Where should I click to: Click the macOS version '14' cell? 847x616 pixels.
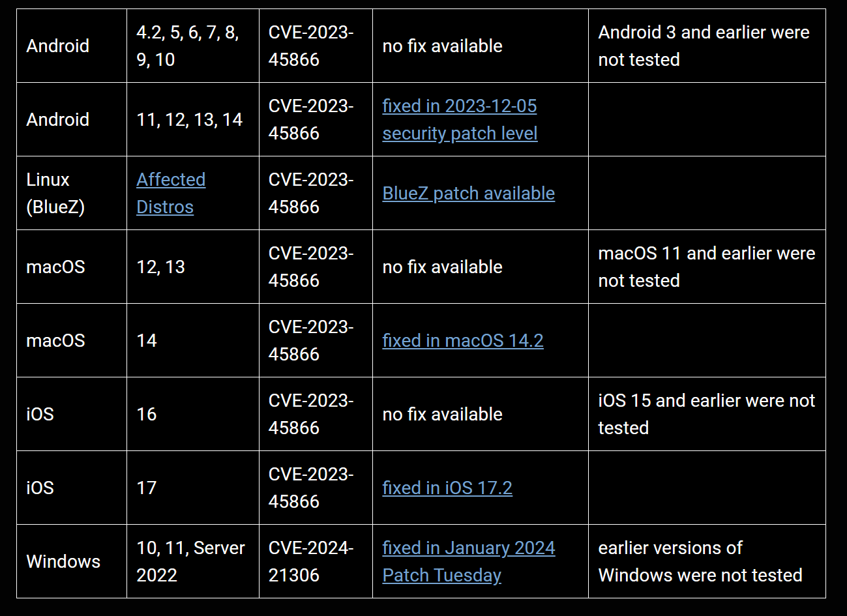coord(193,340)
